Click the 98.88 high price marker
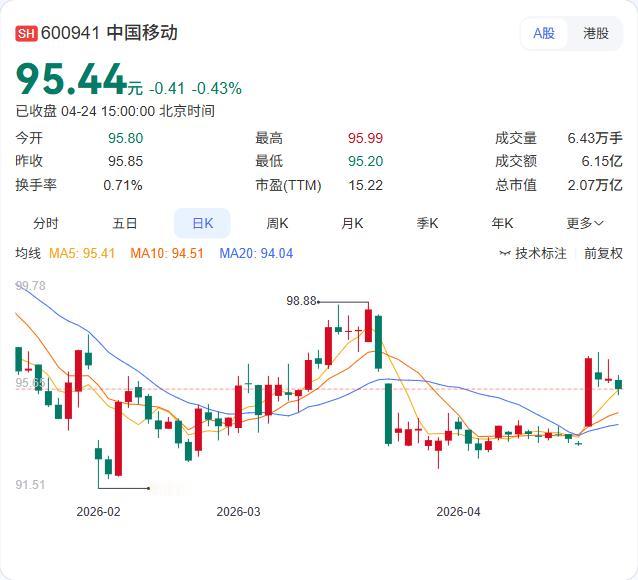 click(301, 300)
